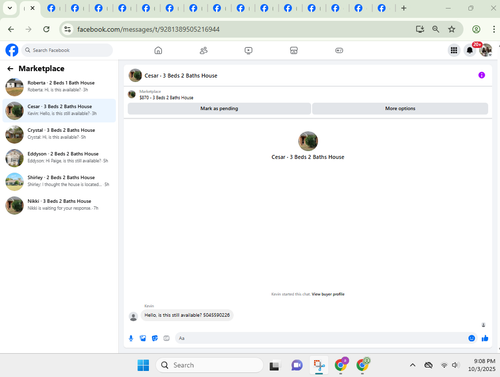Click the browser back arrow
500x377 pixels.
pyautogui.click(x=11, y=29)
